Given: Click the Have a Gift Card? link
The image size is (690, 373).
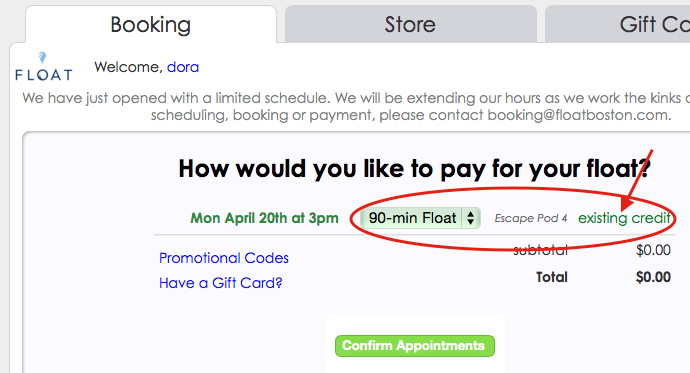Looking at the screenshot, I should coord(220,283).
